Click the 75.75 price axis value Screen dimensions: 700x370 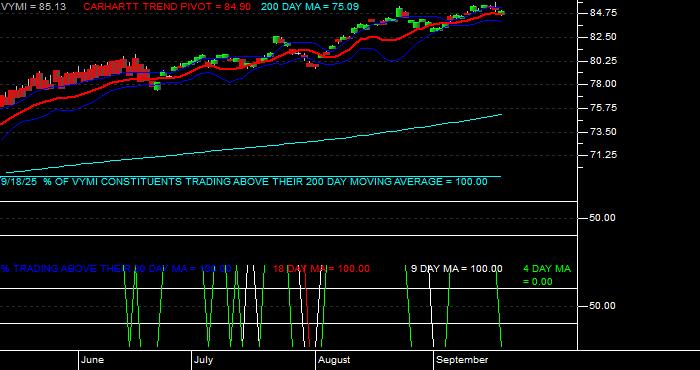(x=603, y=108)
